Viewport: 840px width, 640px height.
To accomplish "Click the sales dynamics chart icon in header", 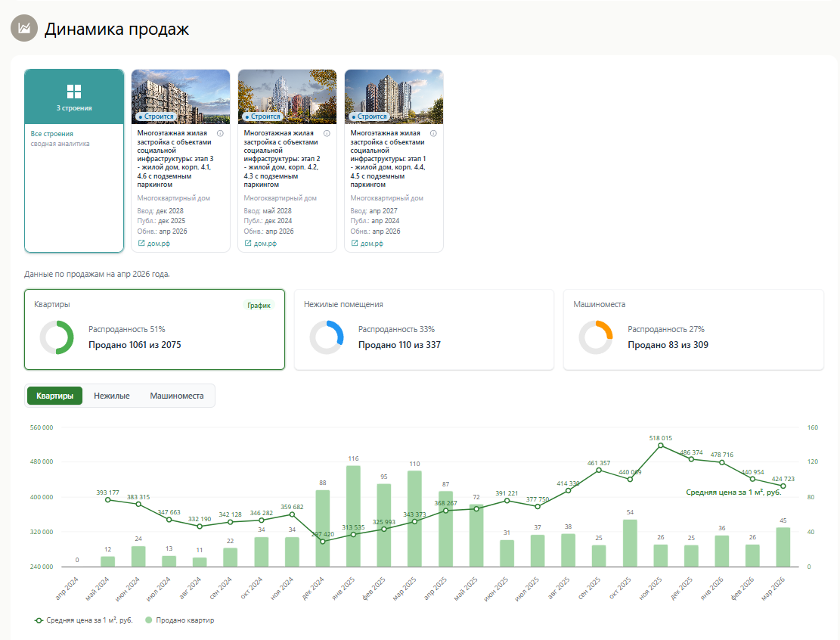I will tap(23, 29).
